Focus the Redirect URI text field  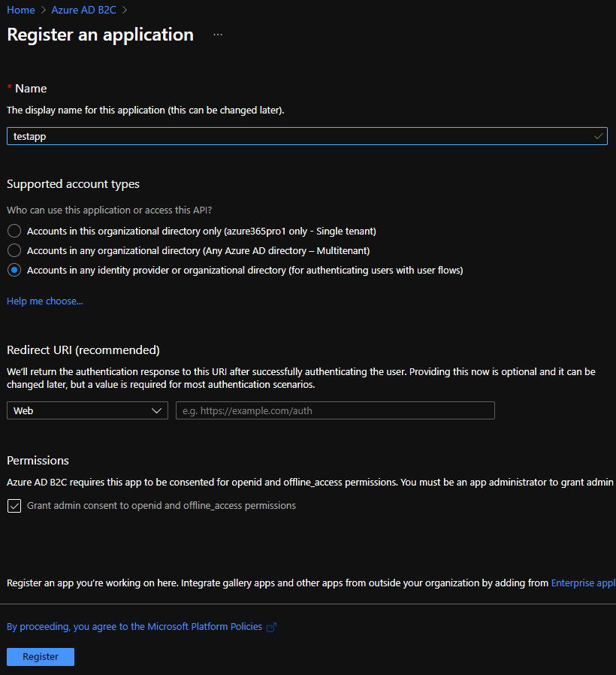click(335, 410)
